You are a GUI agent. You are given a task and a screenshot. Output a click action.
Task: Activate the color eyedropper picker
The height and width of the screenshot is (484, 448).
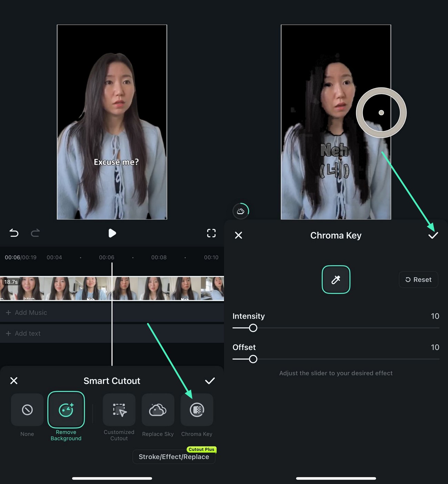pyautogui.click(x=336, y=279)
